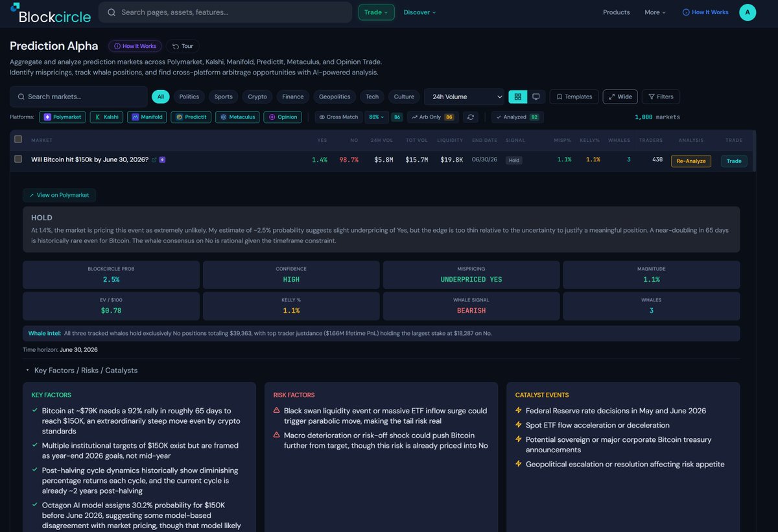Viewport: 778px width, 532px height.
Task: Sort by the 24H VOL column header
Action: click(381, 140)
